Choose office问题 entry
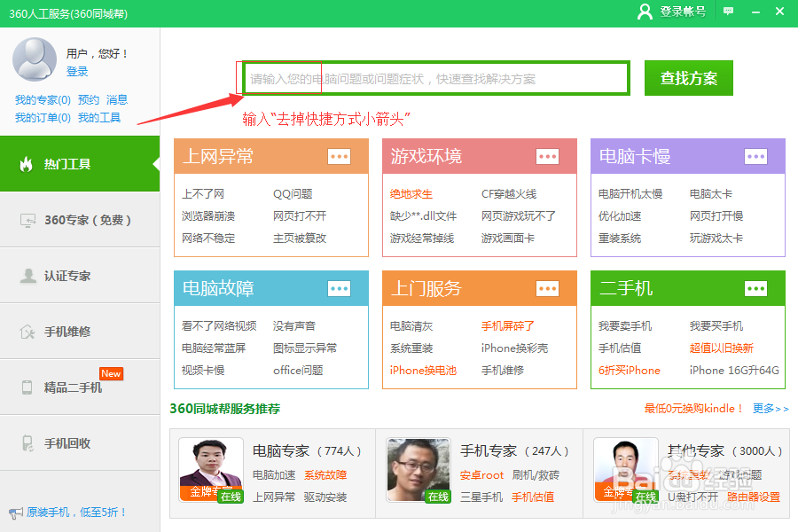798x532 pixels. (x=298, y=370)
